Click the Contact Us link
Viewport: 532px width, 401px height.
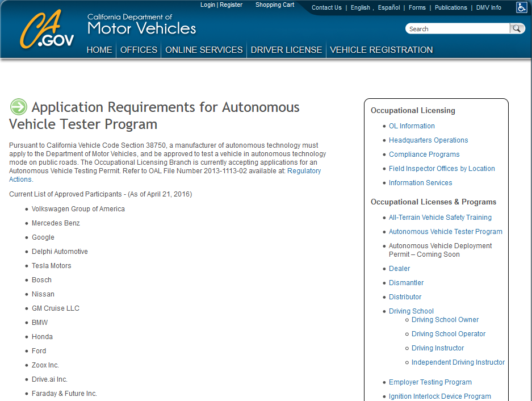pyautogui.click(x=326, y=7)
